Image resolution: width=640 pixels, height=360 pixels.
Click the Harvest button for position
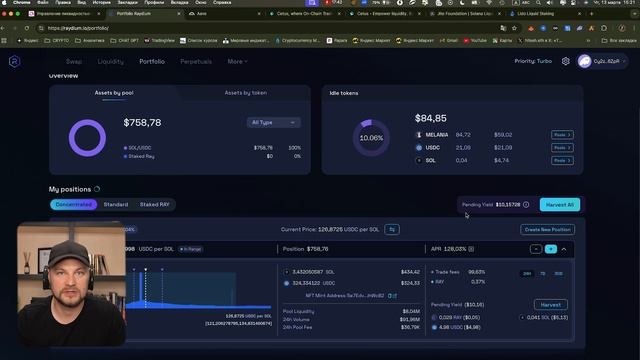(x=551, y=304)
